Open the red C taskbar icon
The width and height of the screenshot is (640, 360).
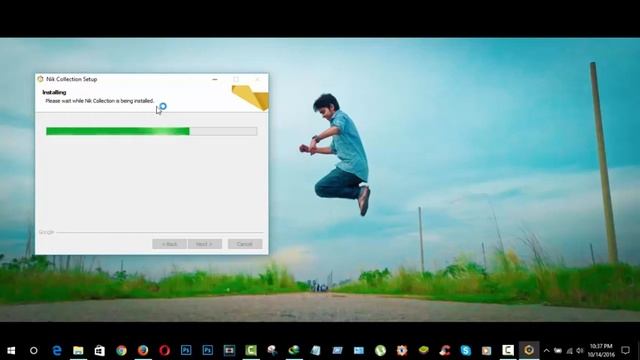pyautogui.click(x=445, y=350)
